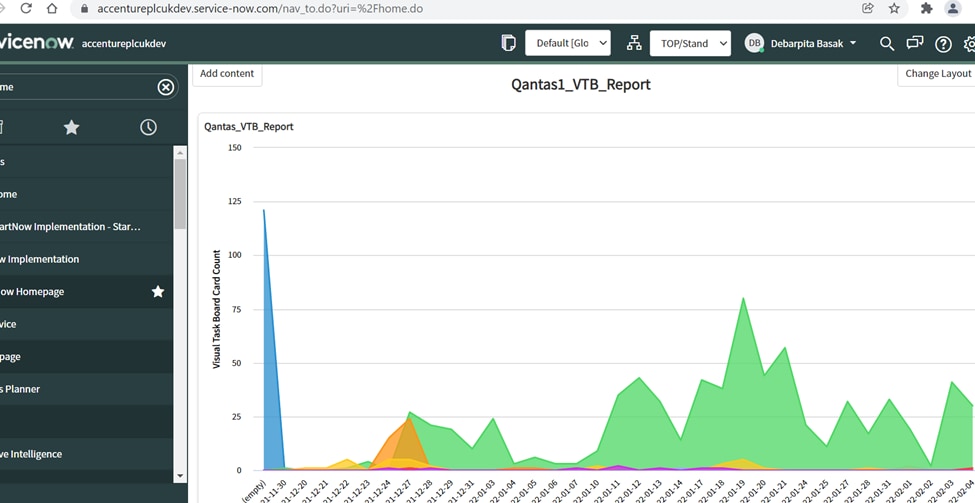The height and width of the screenshot is (503, 975).
Task: Open the Connect chat sidebar icon
Action: pyautogui.click(x=915, y=43)
